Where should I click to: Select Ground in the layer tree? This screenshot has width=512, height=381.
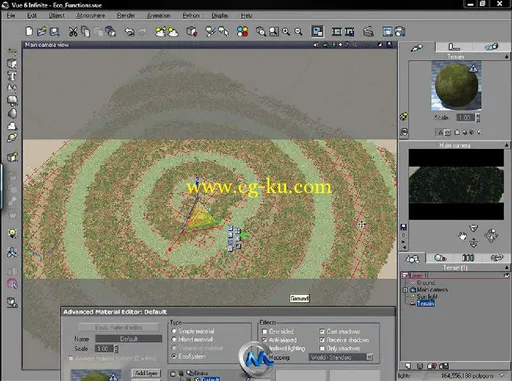426,283
